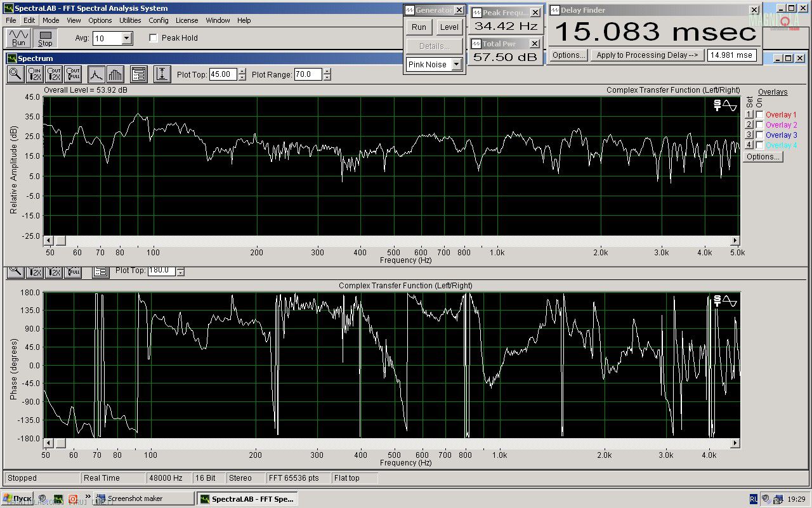Switch to bar graph display mode
Screen dimensions: 812x508
point(115,74)
